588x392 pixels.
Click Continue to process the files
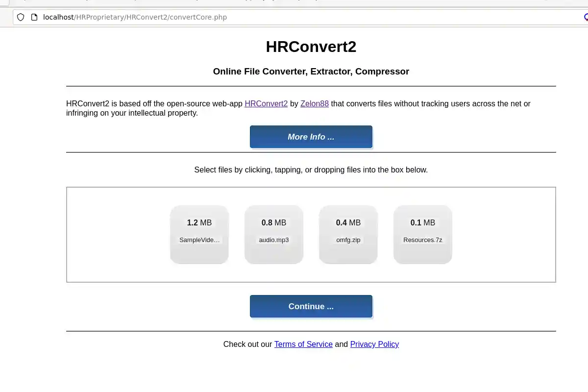pyautogui.click(x=311, y=306)
